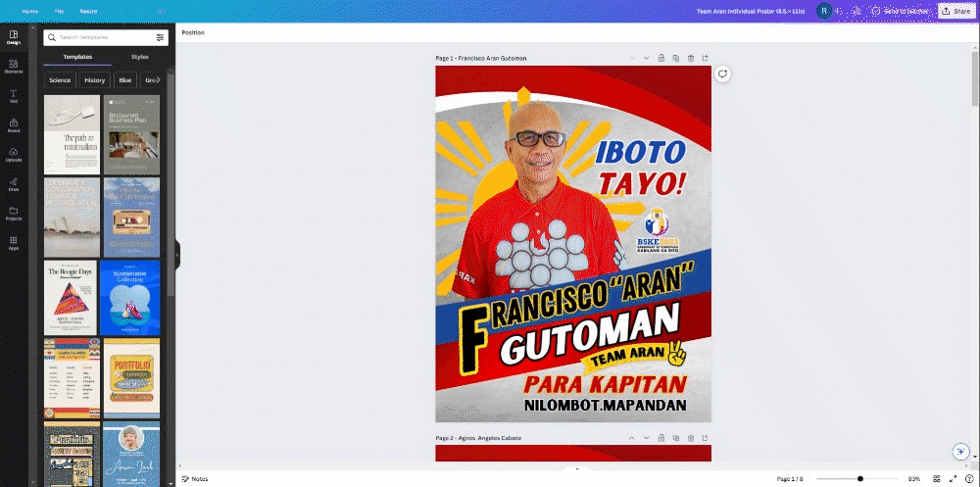Click the redo arrow in top bar
Viewport: 980px width, 487px height.
click(x=138, y=11)
